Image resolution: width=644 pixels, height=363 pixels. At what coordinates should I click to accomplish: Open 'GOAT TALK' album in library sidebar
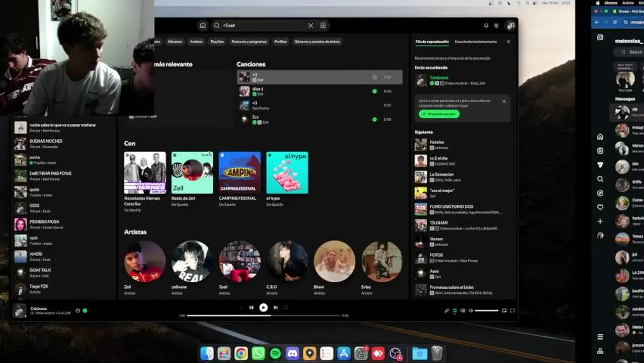coord(65,273)
